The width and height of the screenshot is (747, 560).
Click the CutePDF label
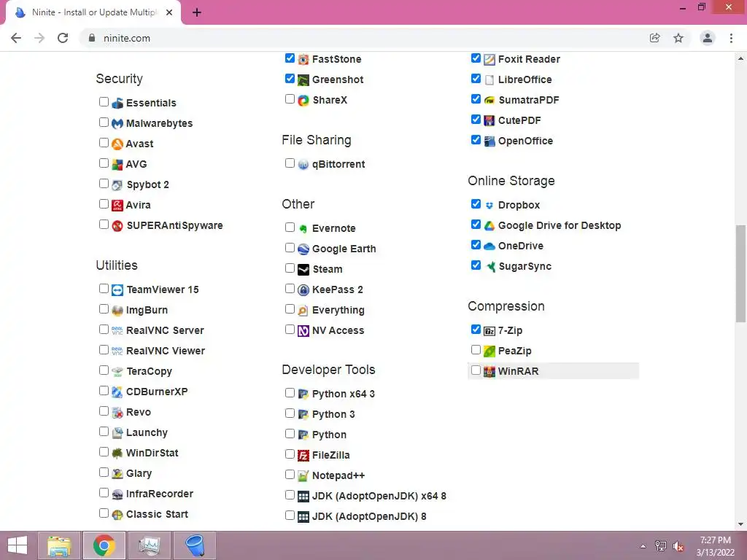519,120
